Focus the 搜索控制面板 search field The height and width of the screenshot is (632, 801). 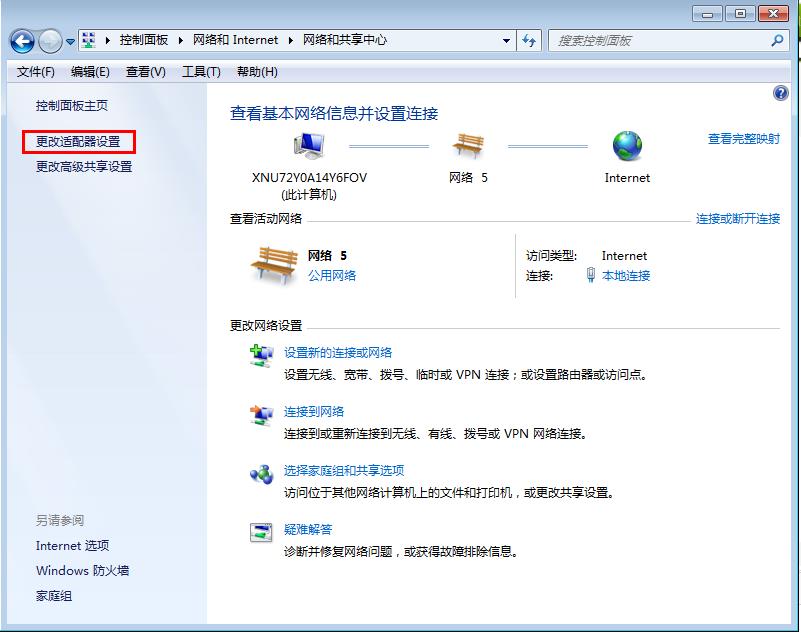[x=661, y=41]
